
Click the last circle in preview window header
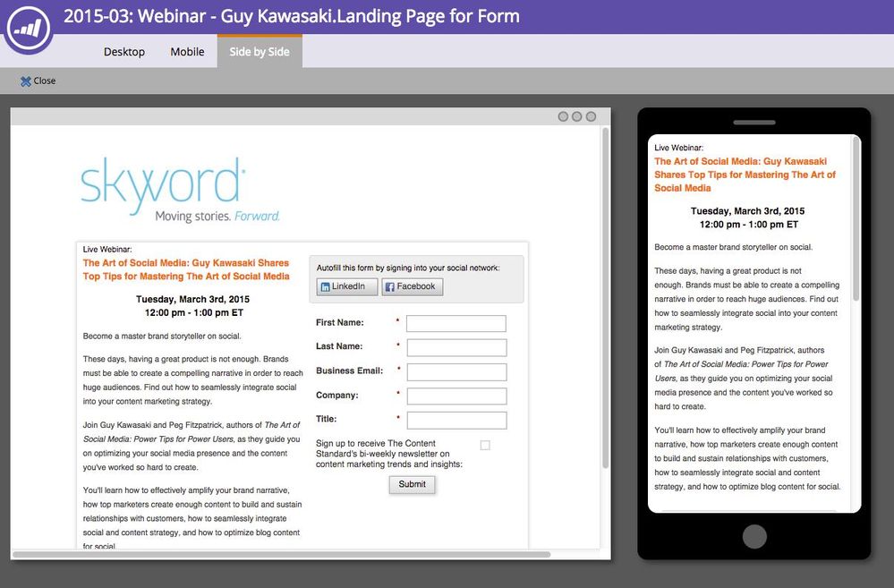pos(591,116)
